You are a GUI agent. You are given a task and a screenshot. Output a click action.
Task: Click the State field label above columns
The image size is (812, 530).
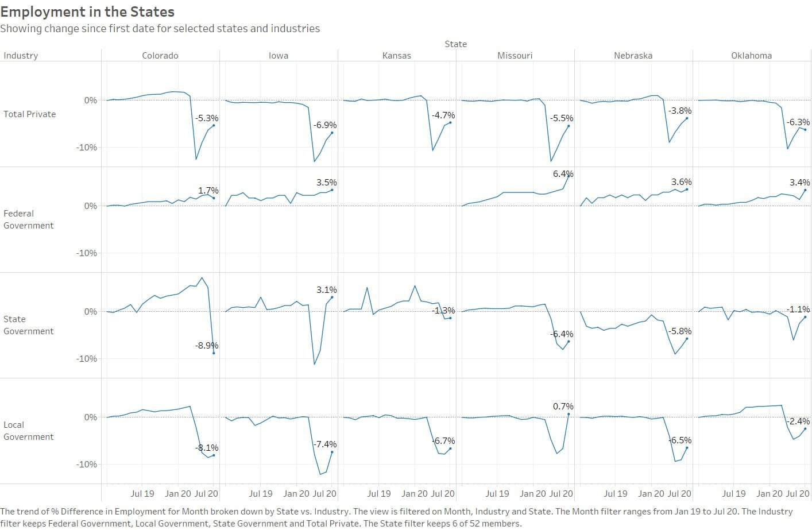tap(455, 44)
